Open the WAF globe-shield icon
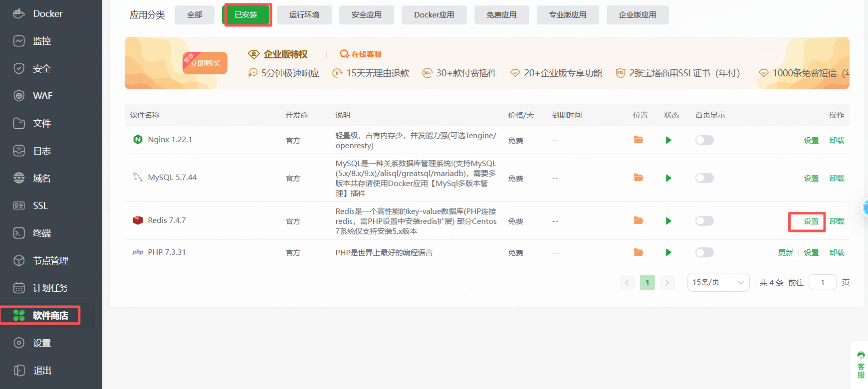The height and width of the screenshot is (389, 868). point(19,96)
